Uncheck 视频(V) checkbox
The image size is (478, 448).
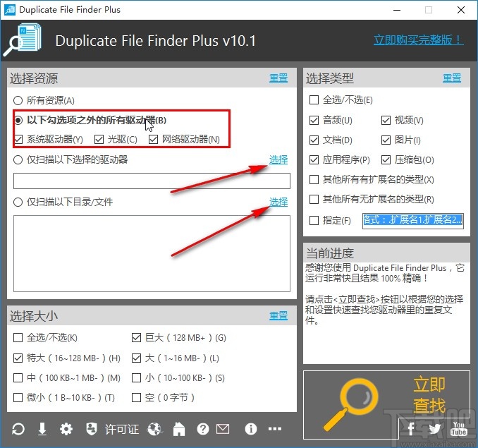[x=386, y=120]
